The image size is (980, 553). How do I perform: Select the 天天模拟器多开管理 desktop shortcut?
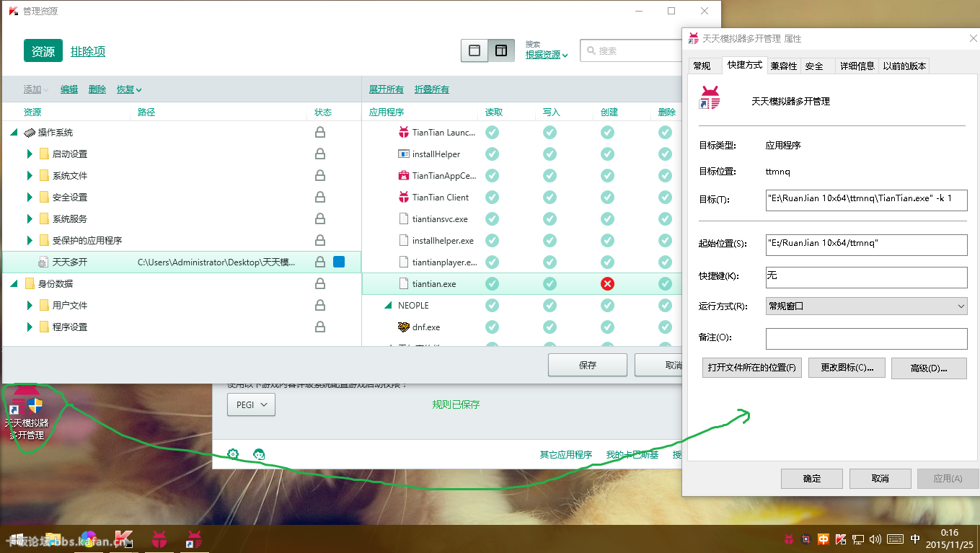point(27,412)
